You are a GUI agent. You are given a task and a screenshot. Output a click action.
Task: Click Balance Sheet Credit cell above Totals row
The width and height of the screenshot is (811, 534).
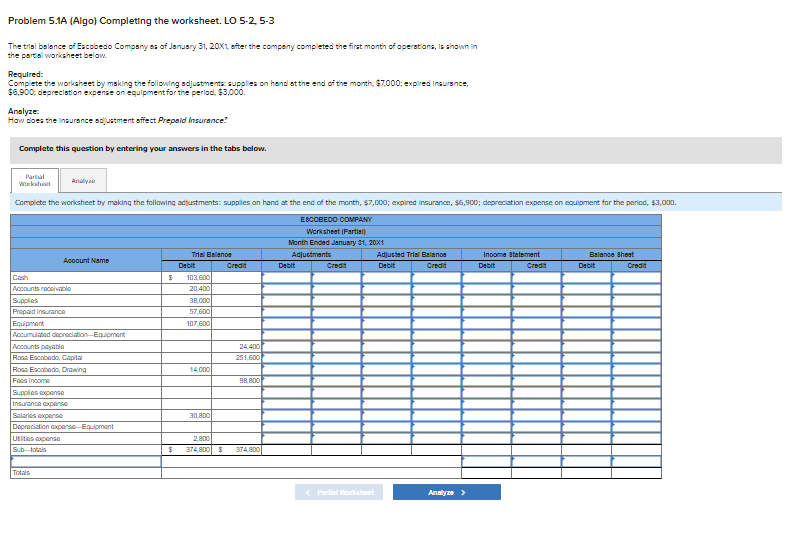coord(636,461)
